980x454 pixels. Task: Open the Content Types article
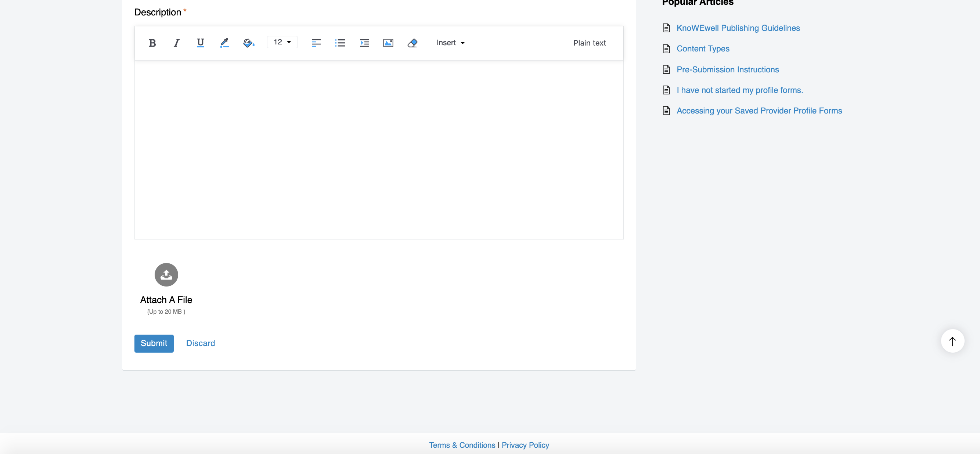703,49
